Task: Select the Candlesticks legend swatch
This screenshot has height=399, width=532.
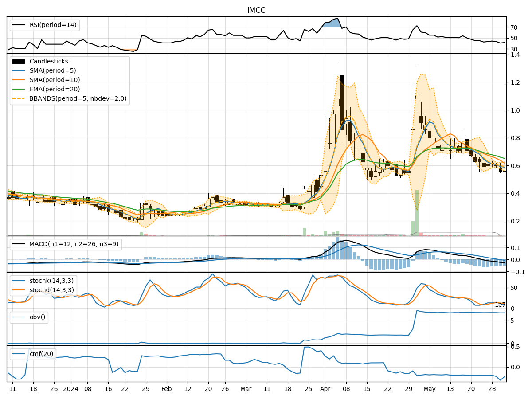Action: tap(18, 61)
